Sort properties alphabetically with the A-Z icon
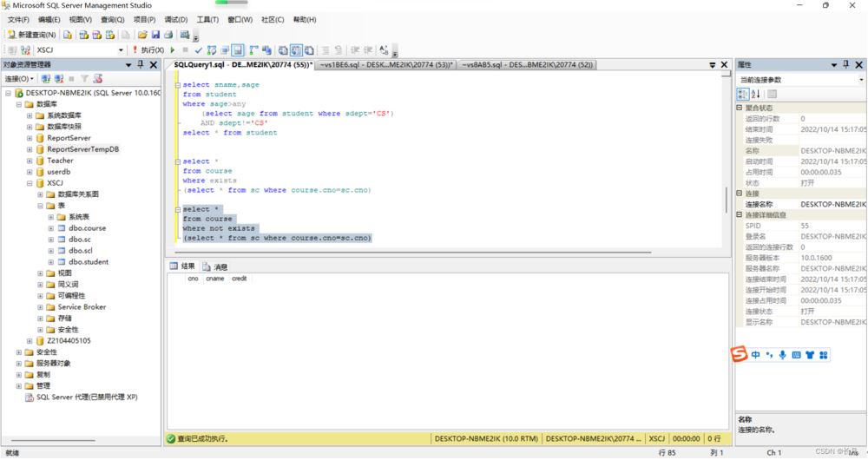This screenshot has width=868, height=460. [x=755, y=94]
